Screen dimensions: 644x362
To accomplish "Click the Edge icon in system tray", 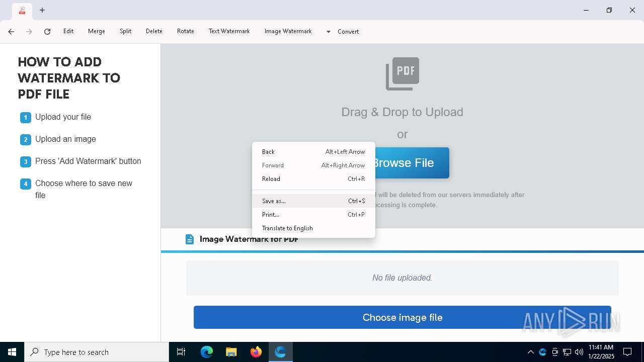I will pyautogui.click(x=543, y=352).
